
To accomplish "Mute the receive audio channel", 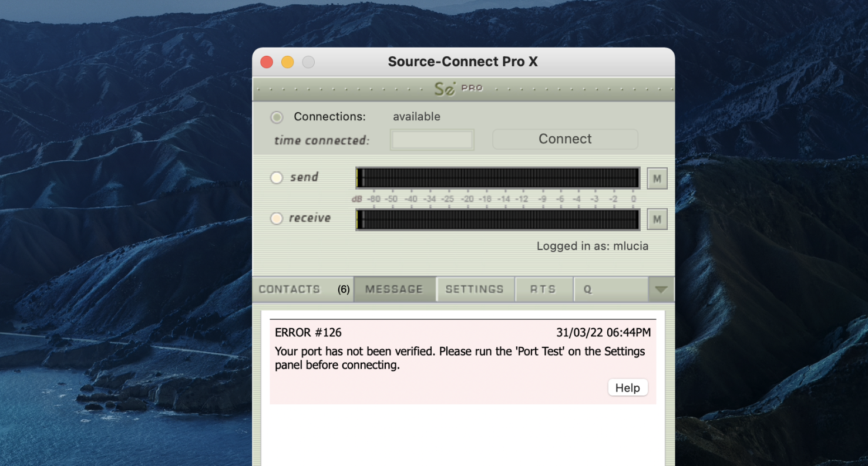I will [657, 220].
